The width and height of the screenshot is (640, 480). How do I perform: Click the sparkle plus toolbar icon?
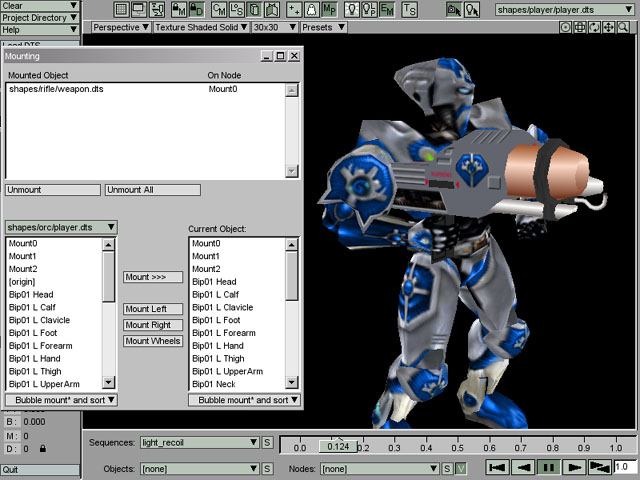(x=294, y=10)
